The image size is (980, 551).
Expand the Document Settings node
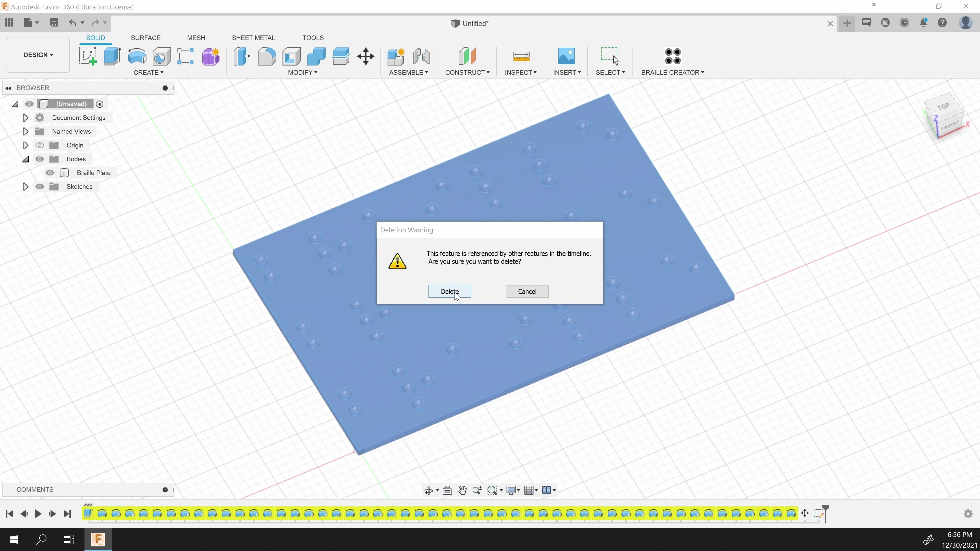[25, 118]
